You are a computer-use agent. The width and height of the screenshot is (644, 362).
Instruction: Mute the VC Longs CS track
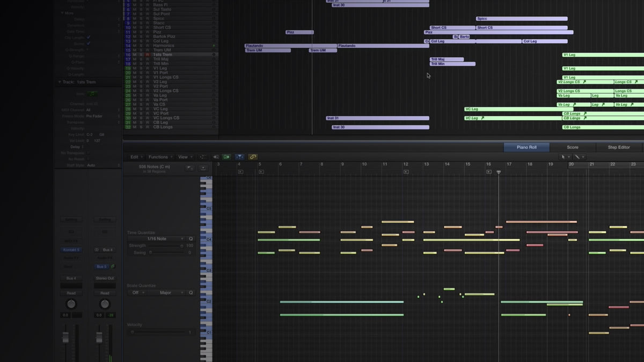tap(135, 118)
